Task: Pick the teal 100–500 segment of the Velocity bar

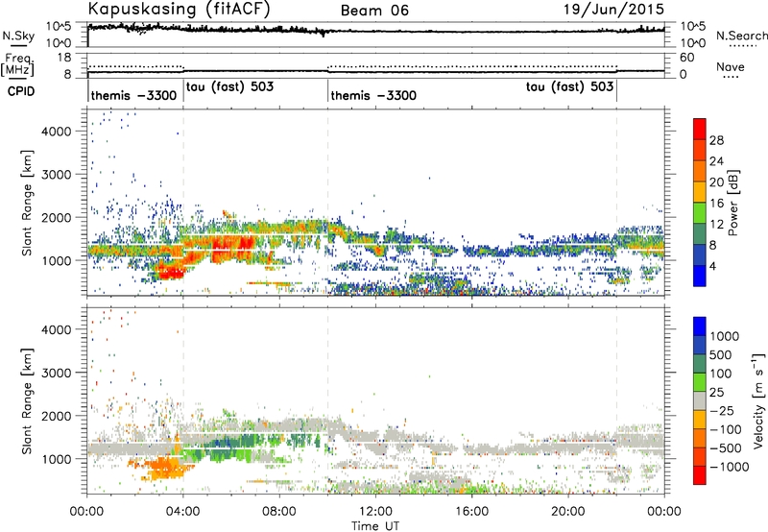Action: click(700, 364)
